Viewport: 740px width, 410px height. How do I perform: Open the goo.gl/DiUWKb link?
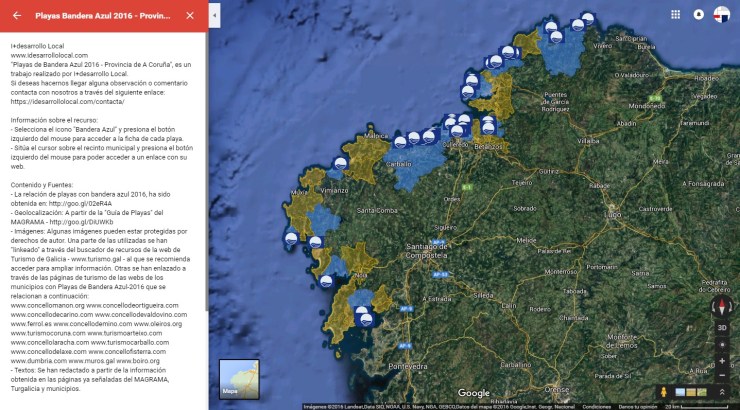81,222
